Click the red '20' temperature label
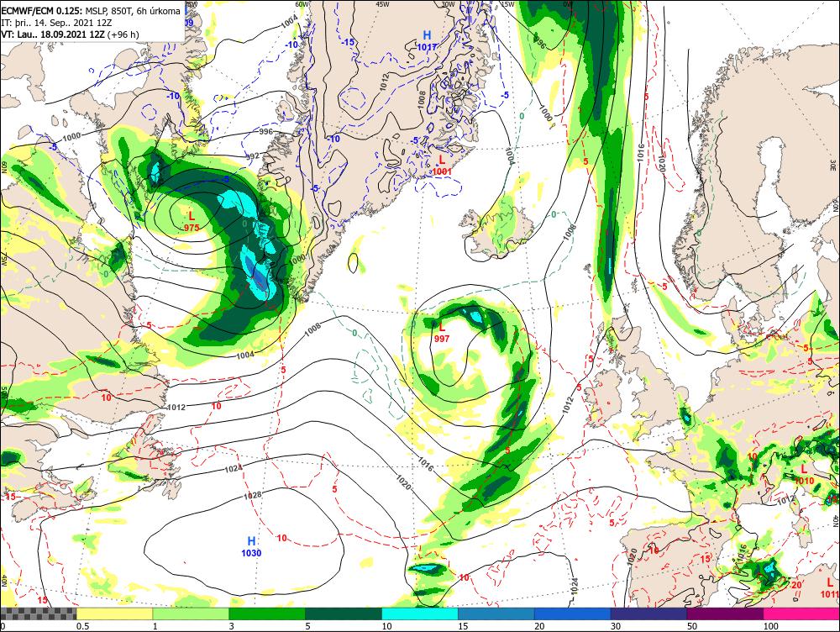This screenshot has width=840, height=632. pyautogui.click(x=796, y=585)
